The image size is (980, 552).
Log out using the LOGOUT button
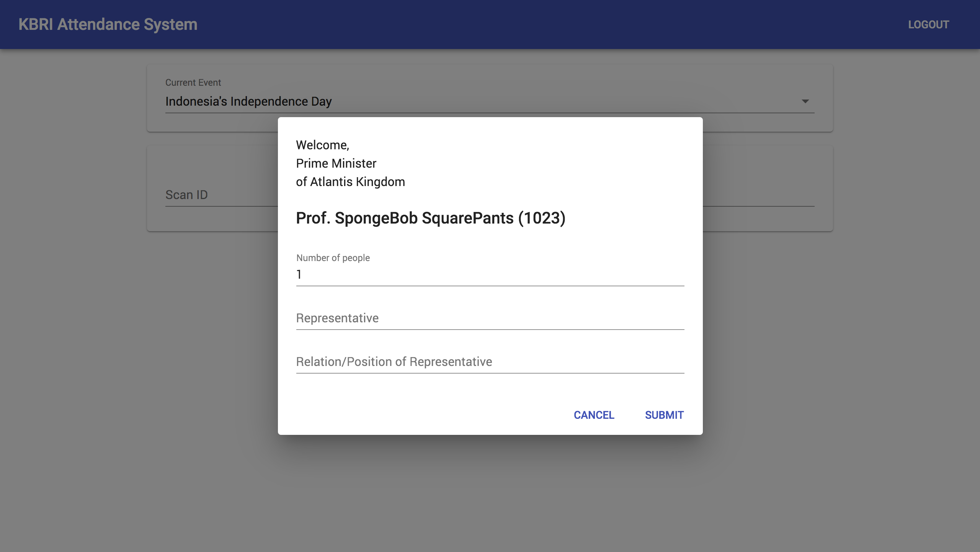click(928, 24)
